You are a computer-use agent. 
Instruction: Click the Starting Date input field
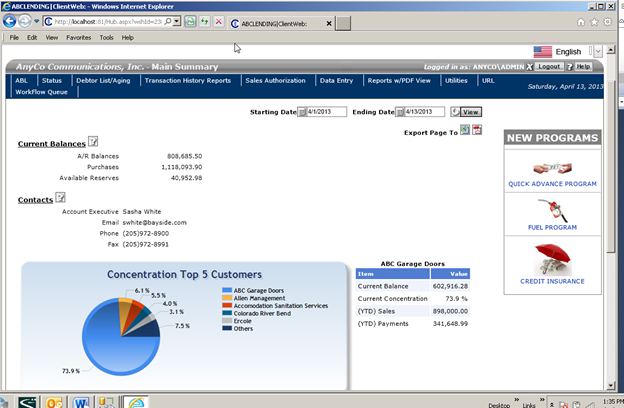coord(326,112)
